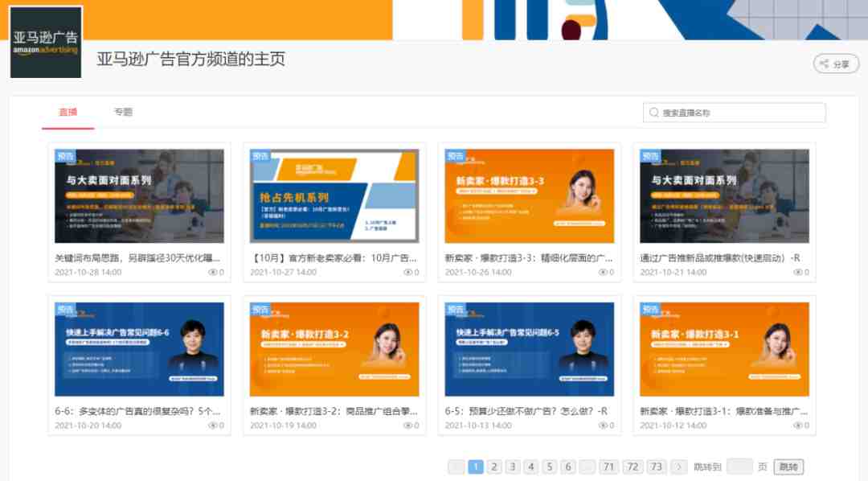Click view-count eye icon on 2021-10-12 card
This screenshot has width=868, height=481.
[798, 425]
